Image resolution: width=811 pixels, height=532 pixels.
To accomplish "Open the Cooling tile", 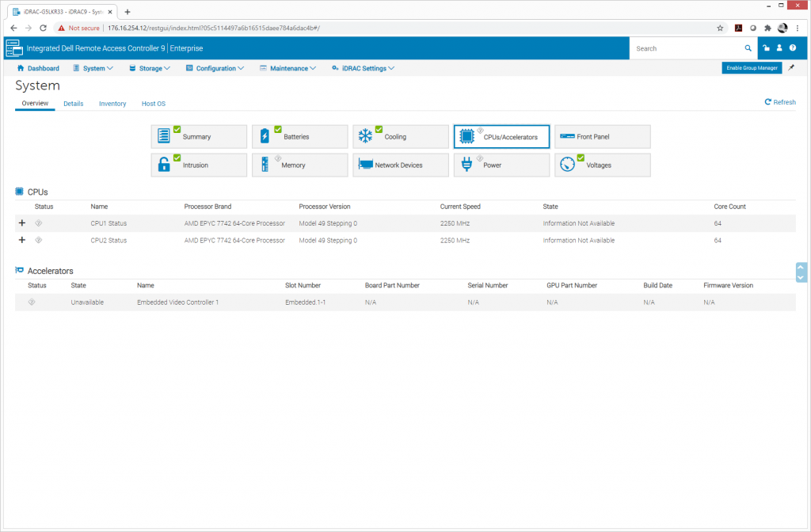I will [x=400, y=136].
